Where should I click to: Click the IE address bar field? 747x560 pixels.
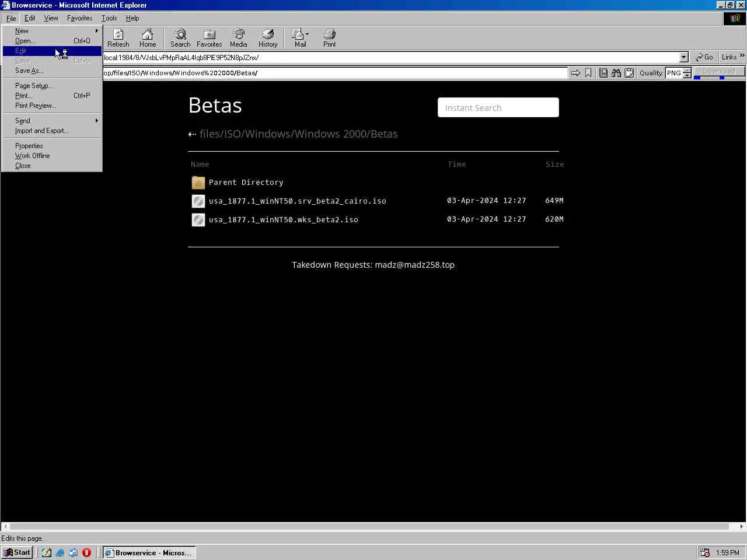391,57
